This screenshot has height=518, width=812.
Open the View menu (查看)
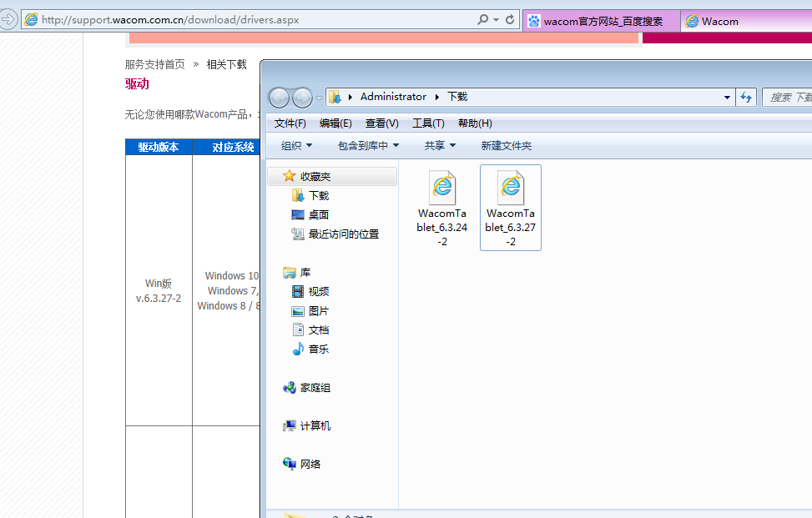[381, 123]
